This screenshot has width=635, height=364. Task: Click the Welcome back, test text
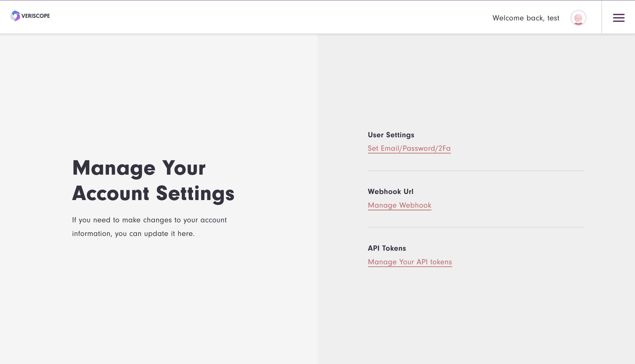coord(526,18)
